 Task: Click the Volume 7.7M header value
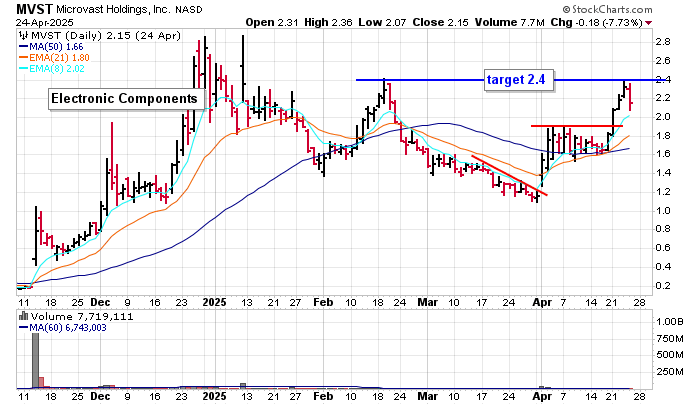click(509, 22)
